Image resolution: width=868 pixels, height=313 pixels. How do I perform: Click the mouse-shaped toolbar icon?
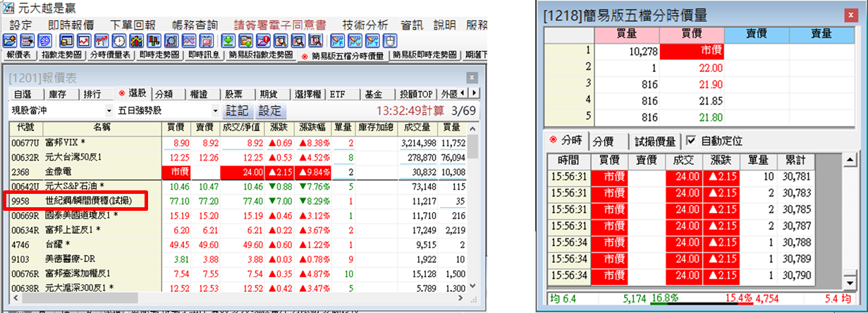point(390,41)
